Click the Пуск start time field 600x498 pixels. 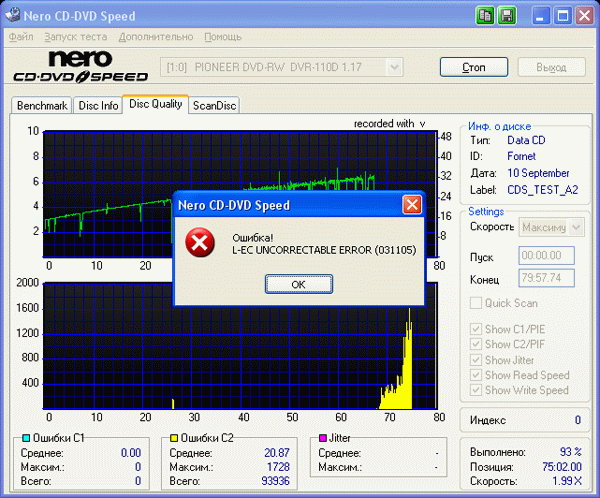pyautogui.click(x=546, y=255)
